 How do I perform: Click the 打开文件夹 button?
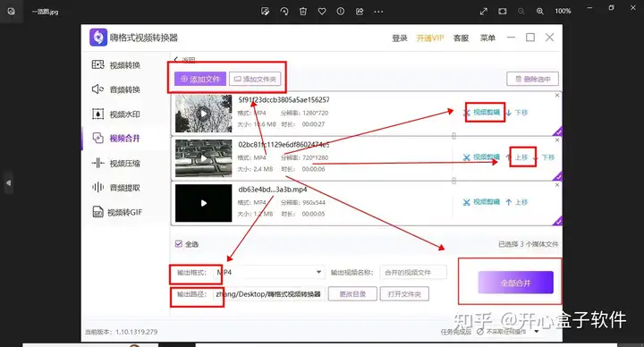click(404, 294)
